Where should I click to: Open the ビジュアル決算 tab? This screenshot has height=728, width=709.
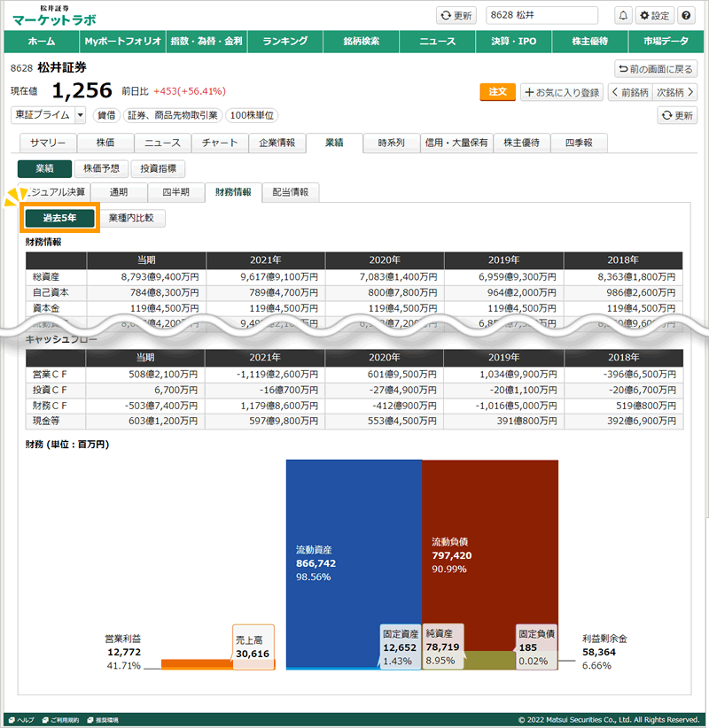[x=54, y=192]
